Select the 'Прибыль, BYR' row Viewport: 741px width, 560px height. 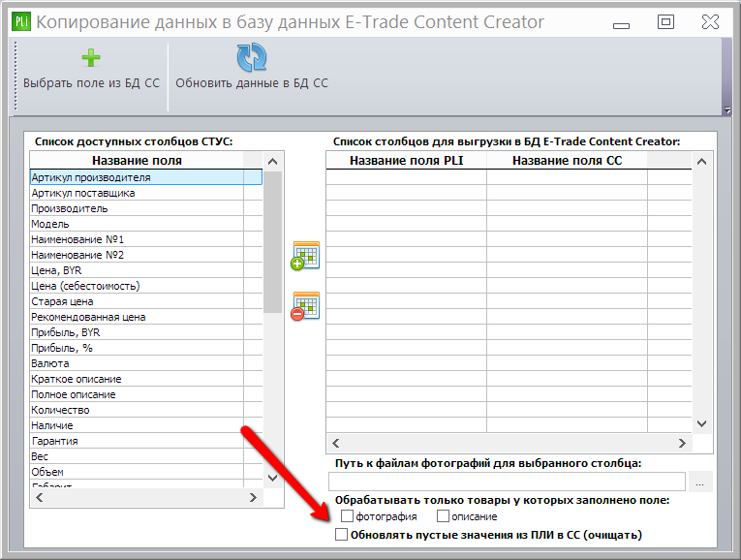pos(146,332)
